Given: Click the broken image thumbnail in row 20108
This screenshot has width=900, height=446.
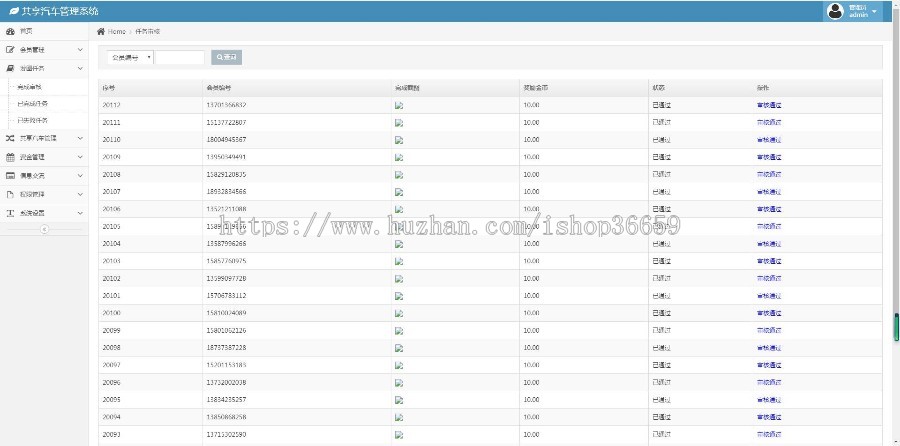Looking at the screenshot, I should (x=399, y=175).
